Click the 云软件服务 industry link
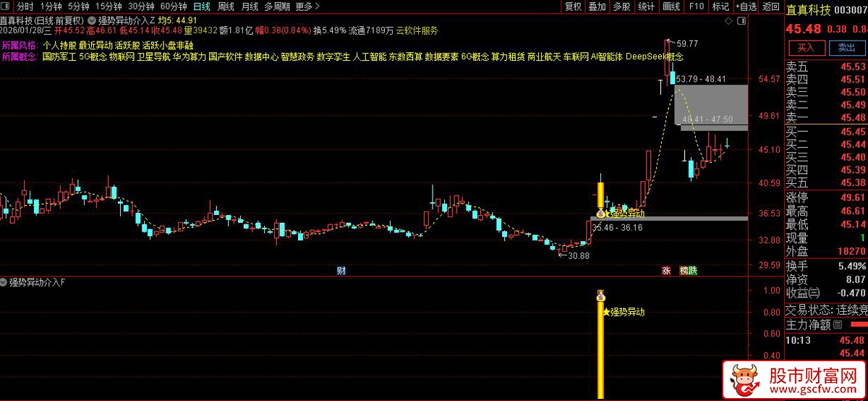This screenshot has width=868, height=401. (417, 31)
